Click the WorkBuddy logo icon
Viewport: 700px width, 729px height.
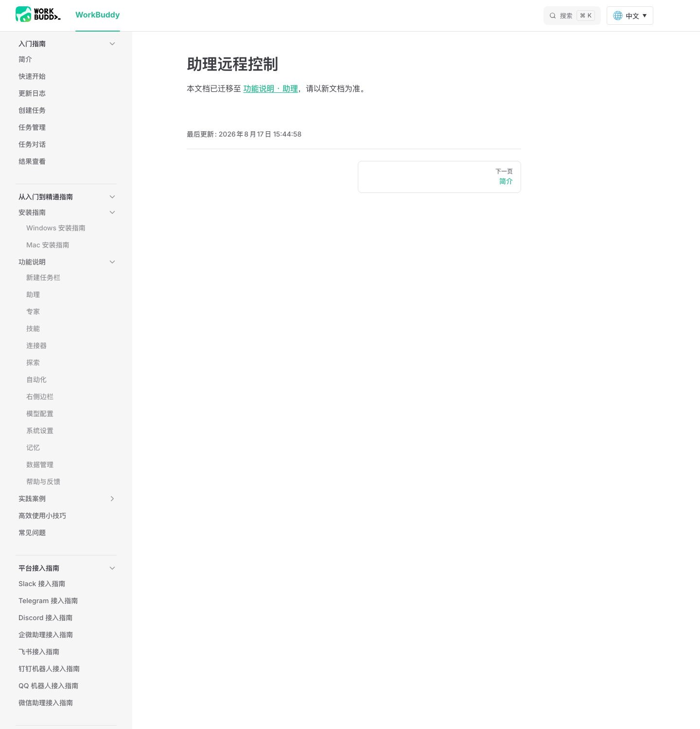pos(38,14)
